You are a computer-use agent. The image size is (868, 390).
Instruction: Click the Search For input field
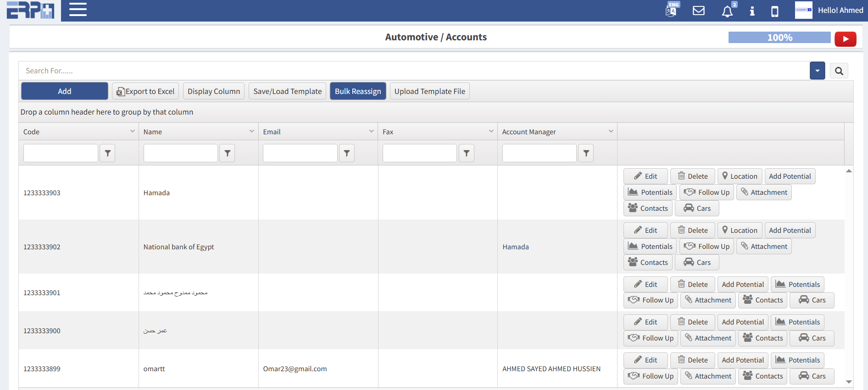click(413, 71)
